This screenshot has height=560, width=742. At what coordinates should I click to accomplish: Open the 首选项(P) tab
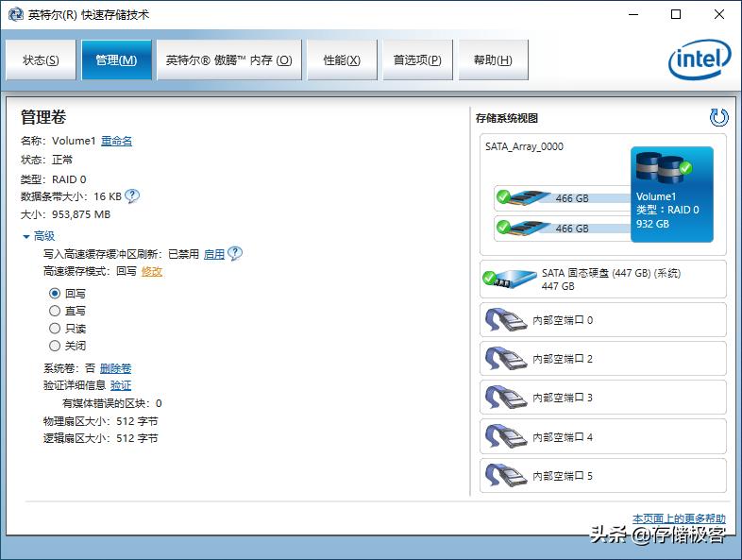click(418, 60)
